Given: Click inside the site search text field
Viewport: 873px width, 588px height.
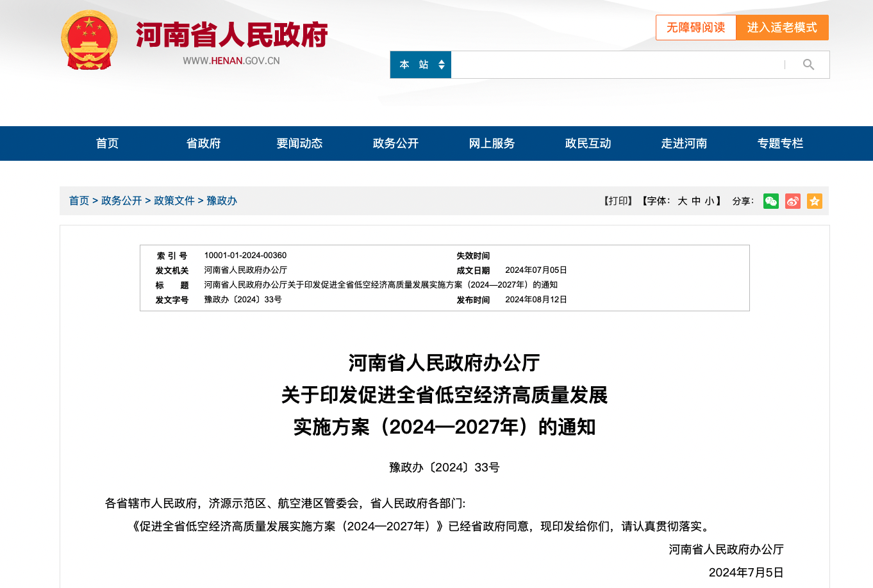Looking at the screenshot, I should 615,65.
